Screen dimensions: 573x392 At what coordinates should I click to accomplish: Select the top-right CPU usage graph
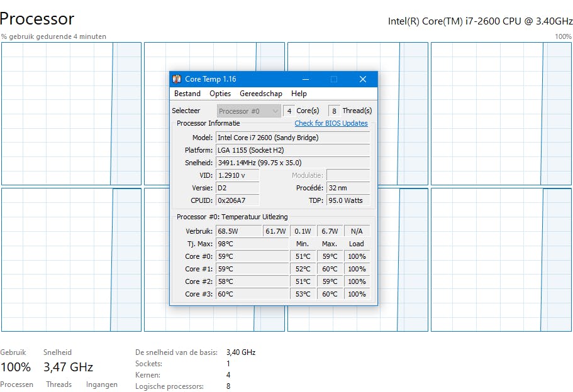501,114
